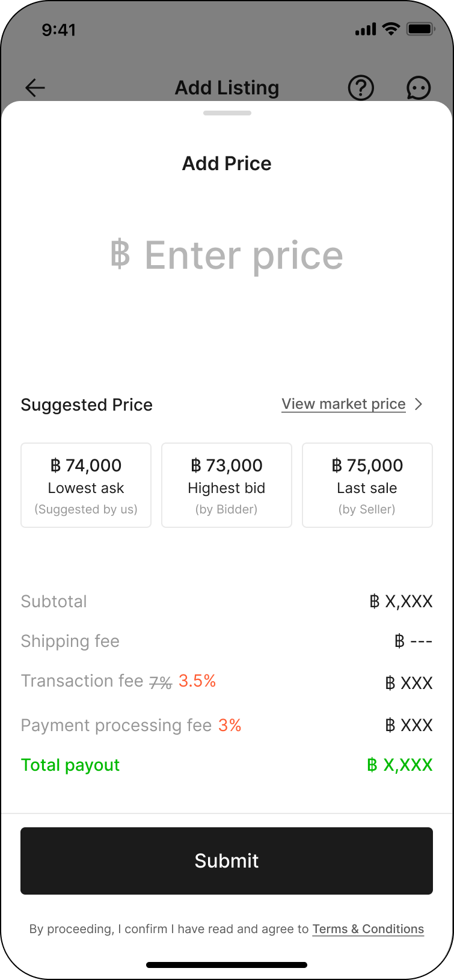Viewport: 454px width, 980px height.
Task: Tap the Add Listing header title
Action: 227,88
